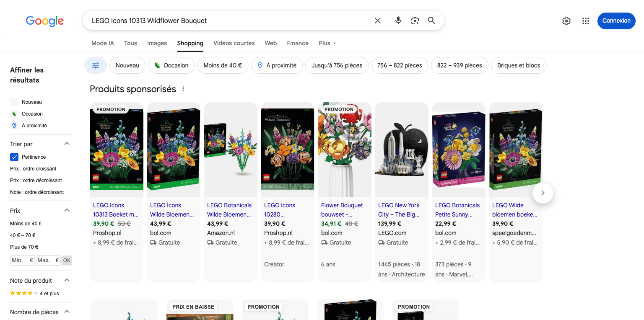The image size is (644, 320).
Task: Collapse the Nombre de pièces section
Action: [x=67, y=312]
